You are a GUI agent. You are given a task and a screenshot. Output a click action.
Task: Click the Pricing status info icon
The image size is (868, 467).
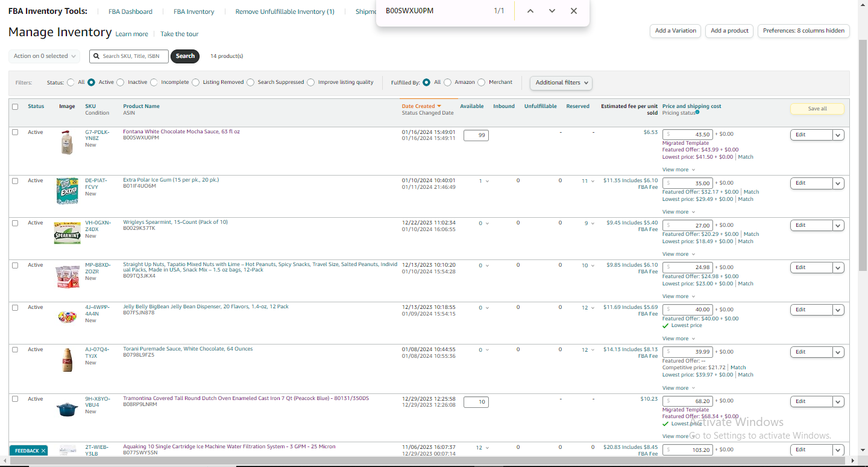697,112
